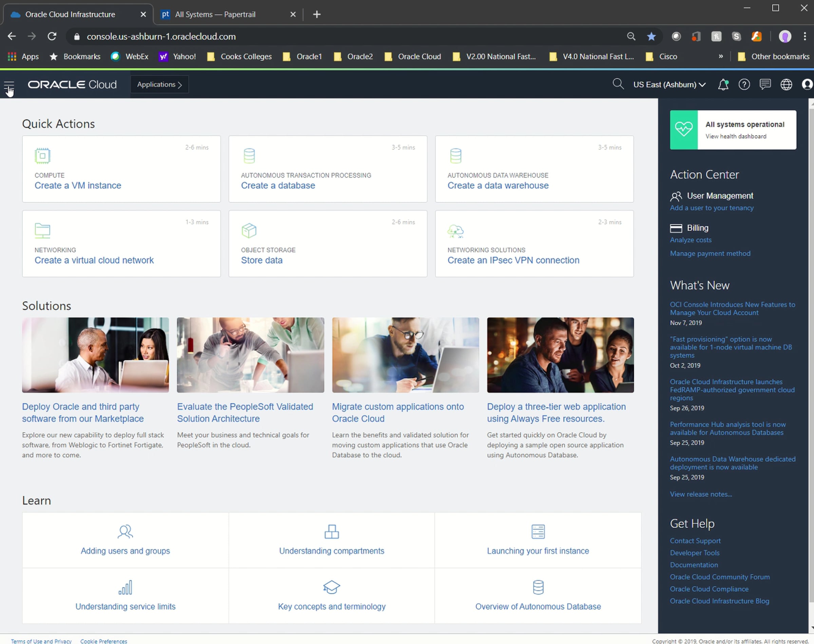
Task: Click the Networking folder icon
Action: pos(43,230)
